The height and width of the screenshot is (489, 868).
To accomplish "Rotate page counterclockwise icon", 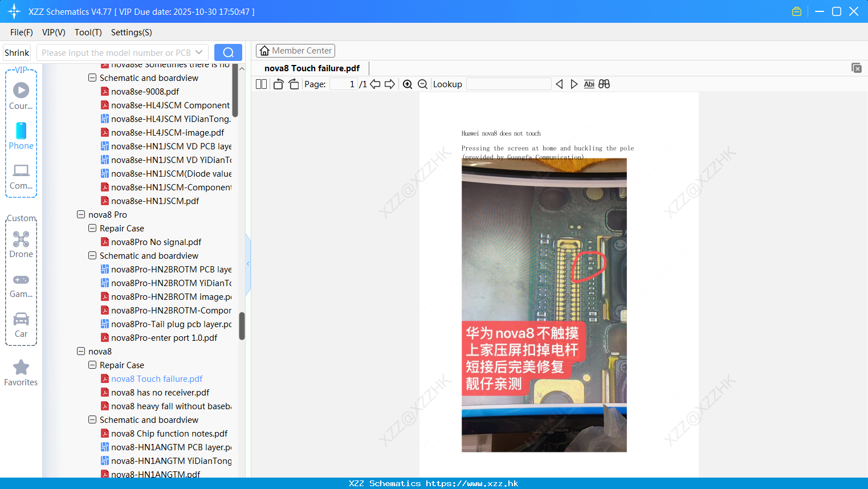I will tap(278, 84).
